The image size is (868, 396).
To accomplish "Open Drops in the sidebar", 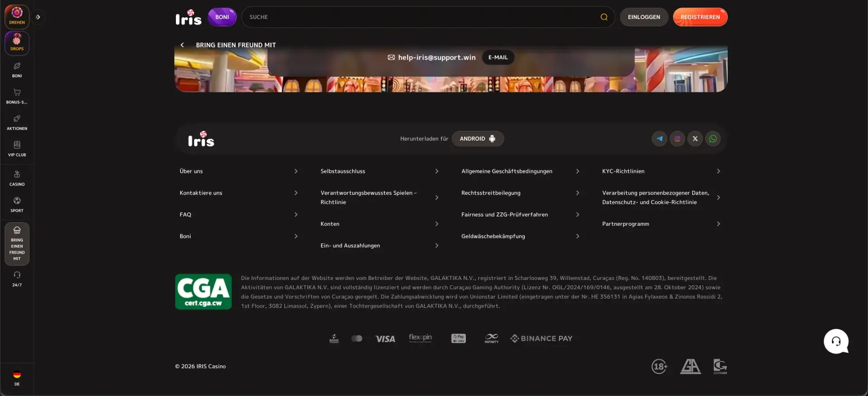I will (x=17, y=43).
